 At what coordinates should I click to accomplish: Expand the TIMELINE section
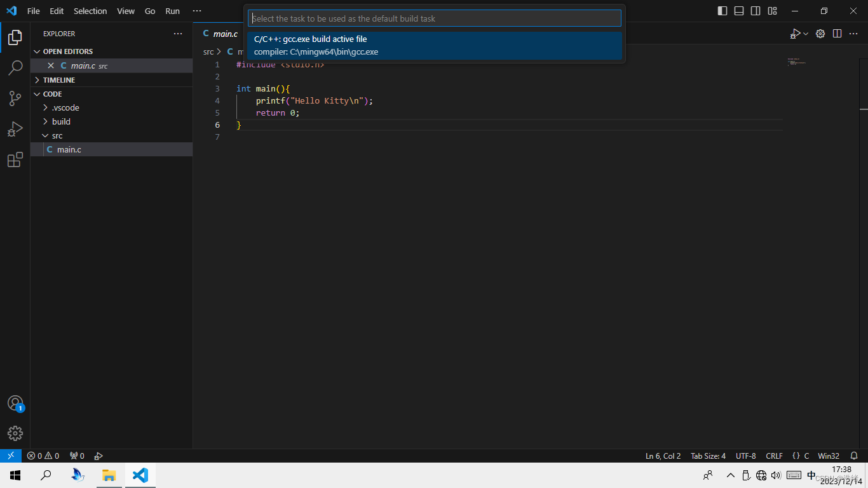58,80
